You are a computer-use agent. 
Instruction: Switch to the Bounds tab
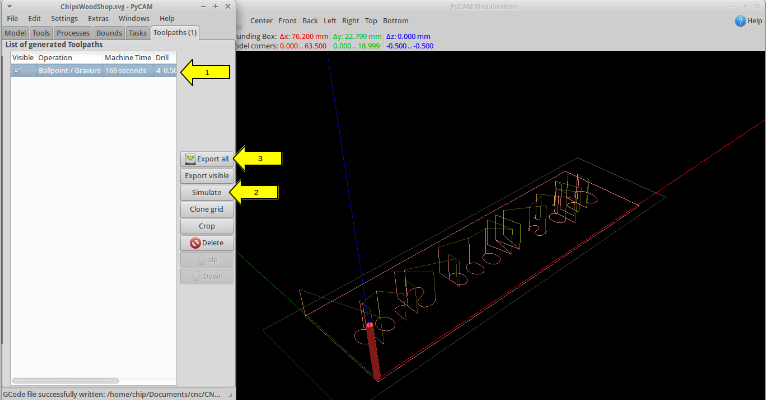(x=109, y=33)
